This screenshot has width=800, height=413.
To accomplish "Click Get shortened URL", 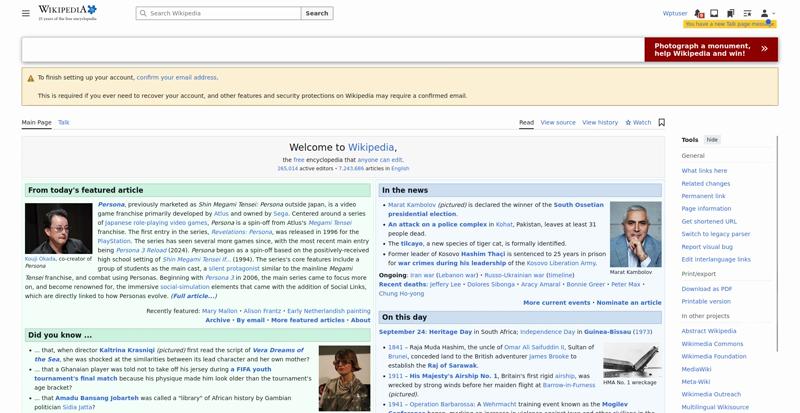I will point(709,222).
